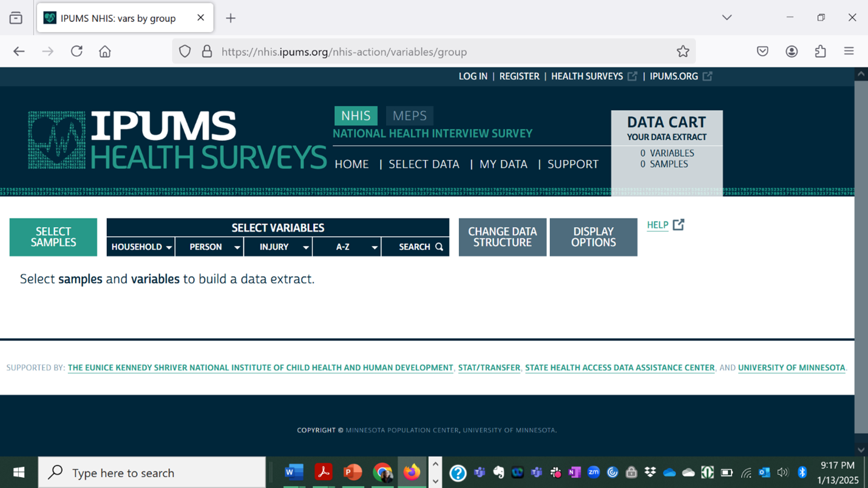The image size is (868, 488).
Task: Click the external link icon after IPUMS.ORG
Action: (708, 76)
